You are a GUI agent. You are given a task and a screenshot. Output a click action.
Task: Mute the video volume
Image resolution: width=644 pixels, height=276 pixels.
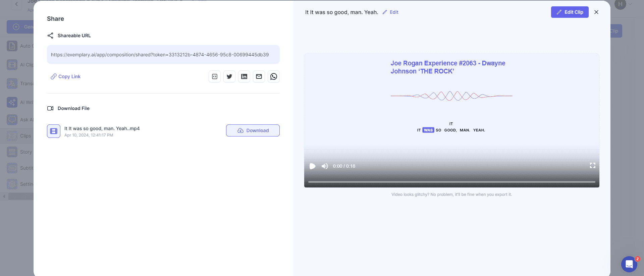tap(325, 166)
